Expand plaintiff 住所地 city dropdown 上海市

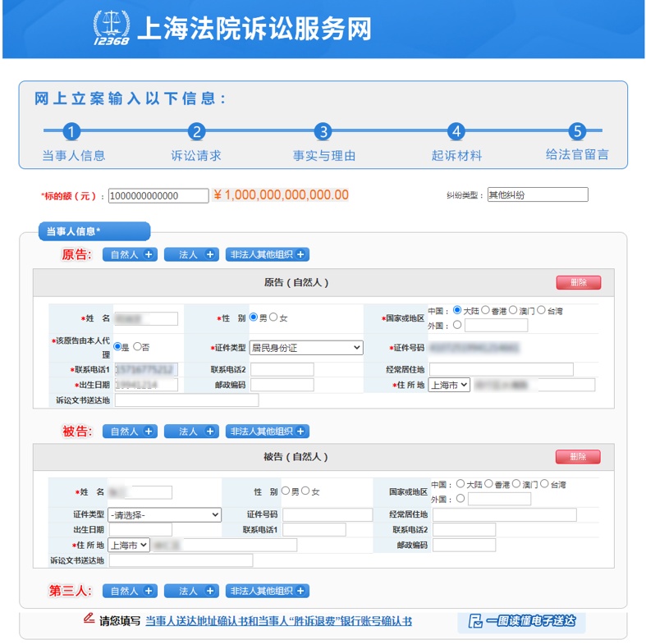[449, 384]
